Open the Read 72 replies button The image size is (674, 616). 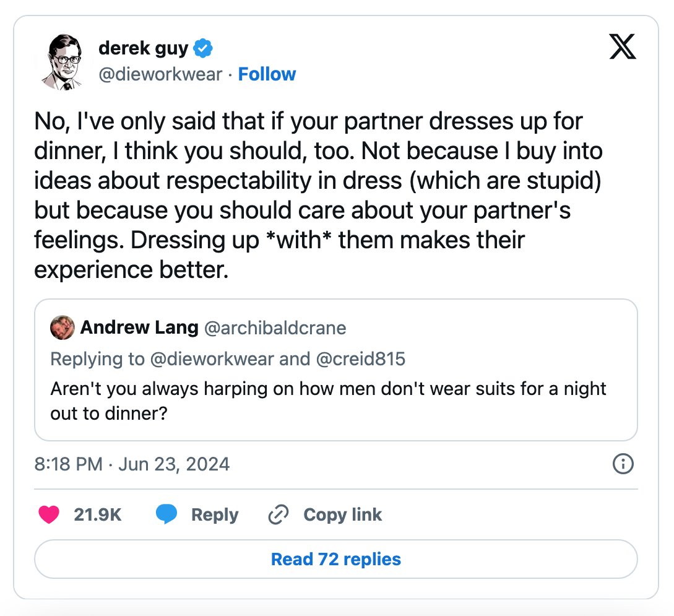pos(335,559)
